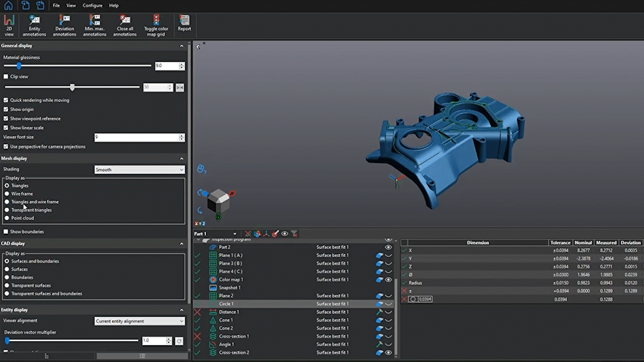Click the Snapshot 1 image icon

pos(213,288)
